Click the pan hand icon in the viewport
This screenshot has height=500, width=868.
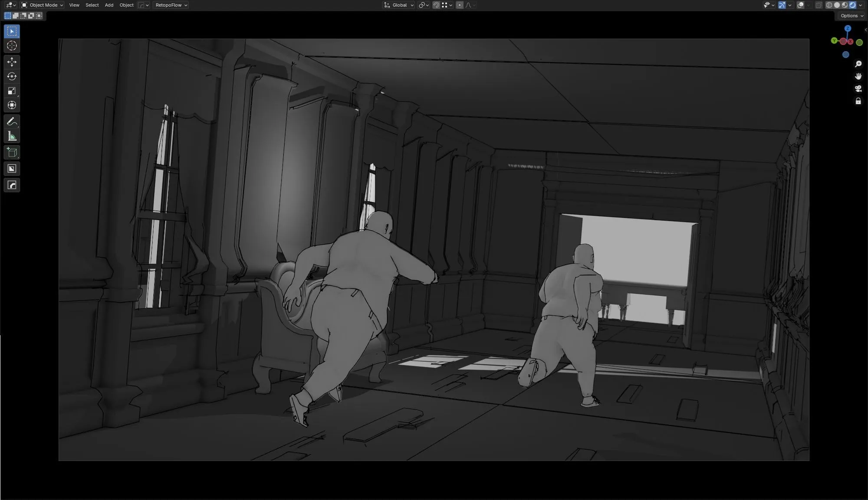858,76
